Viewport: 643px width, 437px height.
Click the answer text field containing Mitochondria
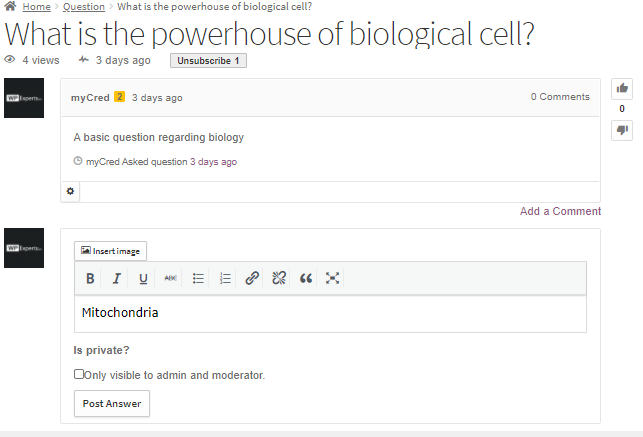[330, 313]
